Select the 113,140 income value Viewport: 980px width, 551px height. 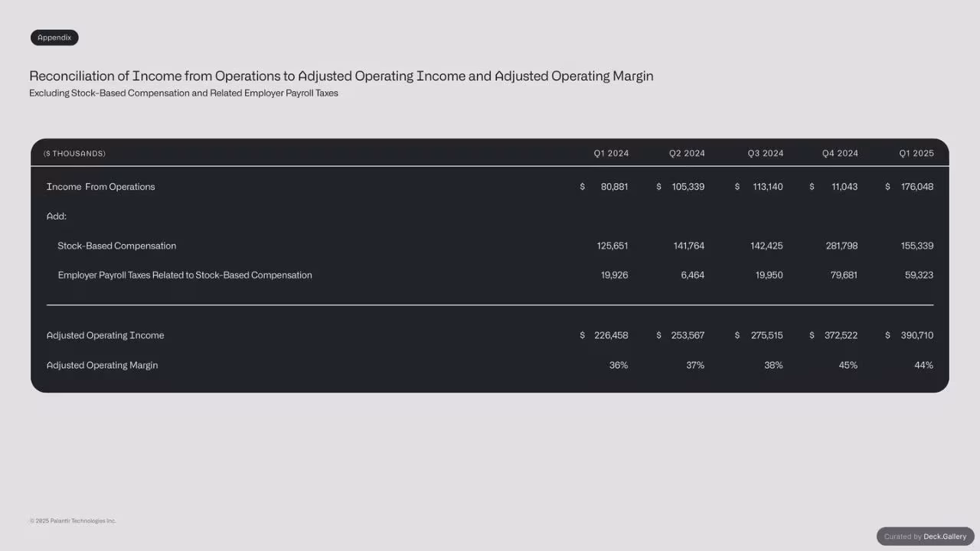point(767,187)
